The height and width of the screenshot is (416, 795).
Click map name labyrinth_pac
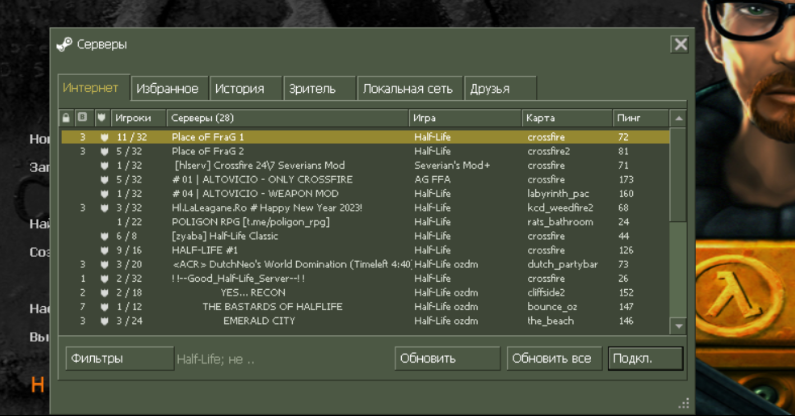point(558,194)
